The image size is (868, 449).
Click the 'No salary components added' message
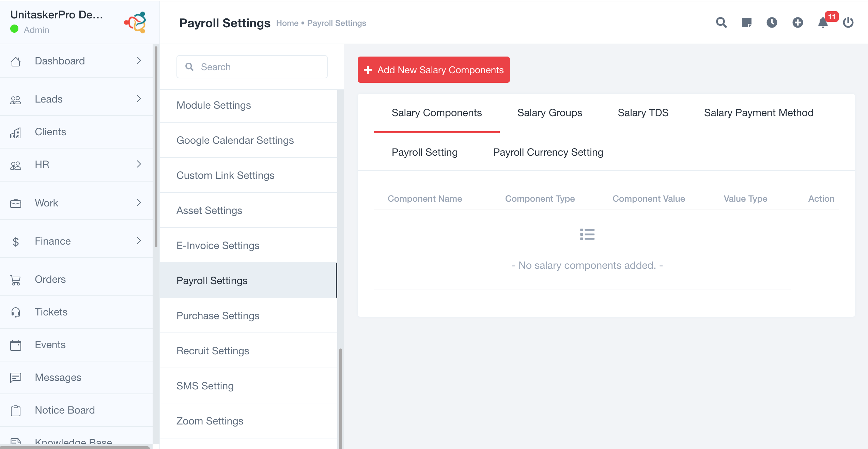pos(587,265)
